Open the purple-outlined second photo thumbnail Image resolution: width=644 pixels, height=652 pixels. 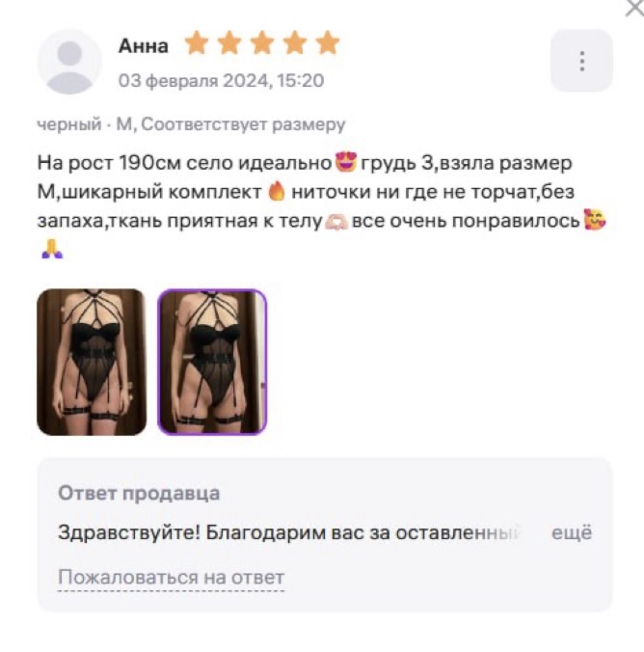tap(212, 362)
